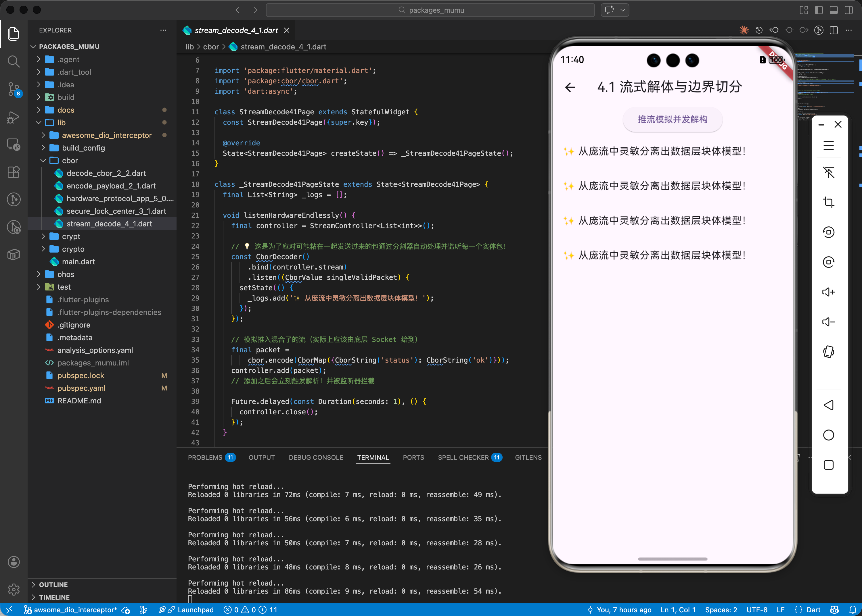Open the Extensions view
This screenshot has height=616, width=862.
tap(14, 172)
